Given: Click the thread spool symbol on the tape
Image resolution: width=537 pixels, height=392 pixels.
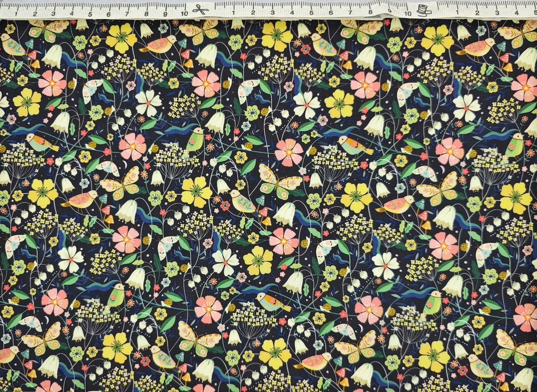Looking at the screenshot, I should pyautogui.click(x=424, y=10).
